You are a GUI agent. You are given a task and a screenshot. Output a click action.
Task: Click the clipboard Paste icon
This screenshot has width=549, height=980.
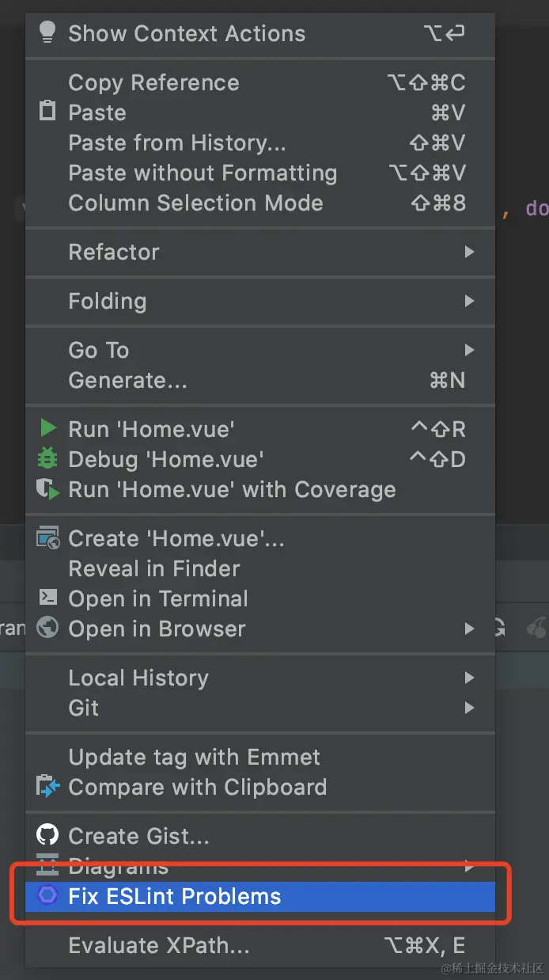[x=48, y=112]
